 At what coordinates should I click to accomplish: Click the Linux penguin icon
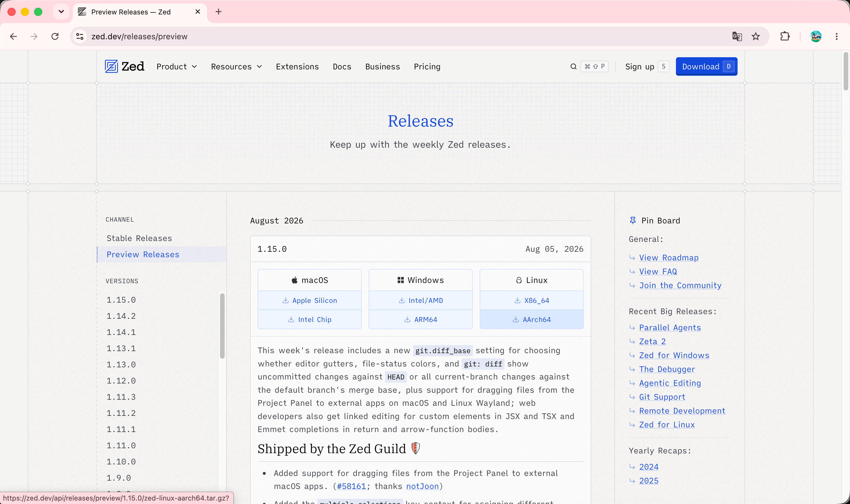[519, 280]
